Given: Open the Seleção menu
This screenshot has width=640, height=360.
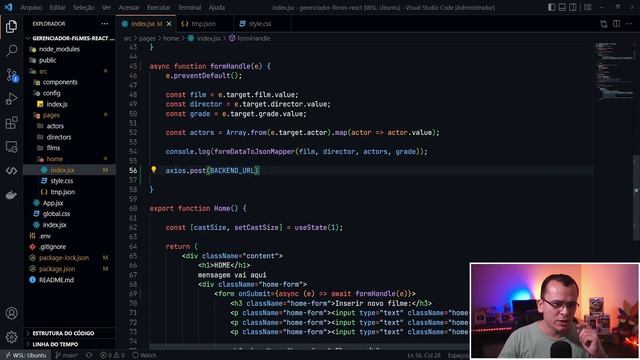Looking at the screenshot, I should 84,7.
